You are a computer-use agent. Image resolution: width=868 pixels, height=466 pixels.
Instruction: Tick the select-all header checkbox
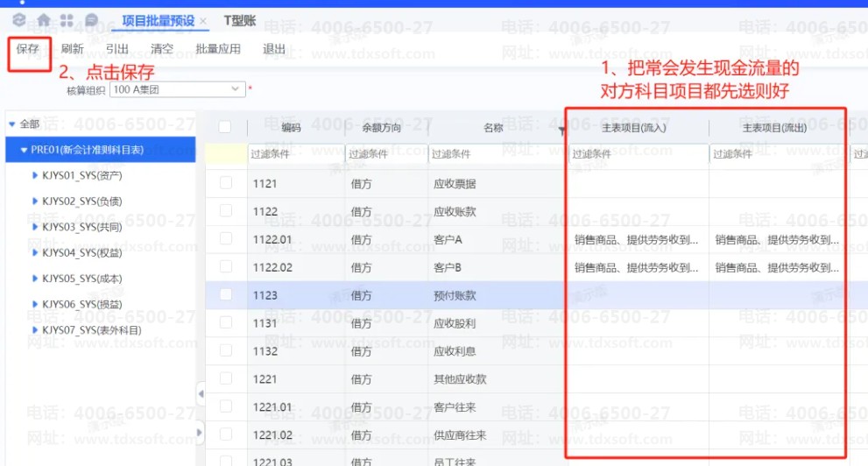tap(225, 127)
